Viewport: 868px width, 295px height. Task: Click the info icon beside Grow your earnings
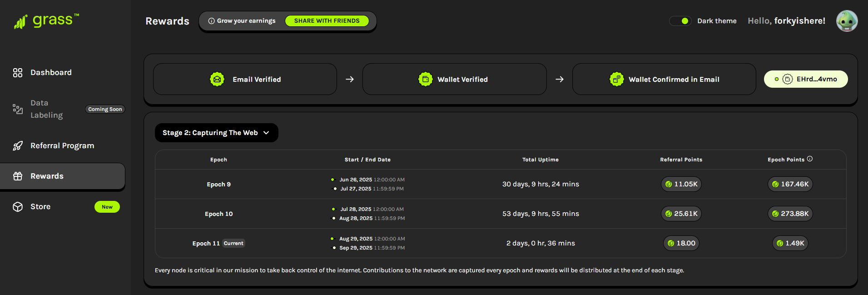pos(211,21)
